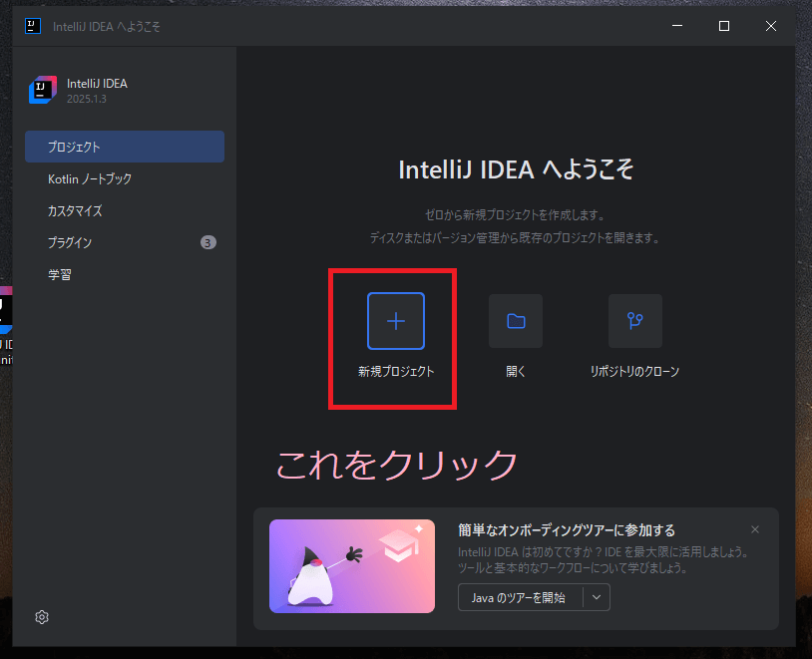Select the プロジェクト tab in sidebar

125,147
